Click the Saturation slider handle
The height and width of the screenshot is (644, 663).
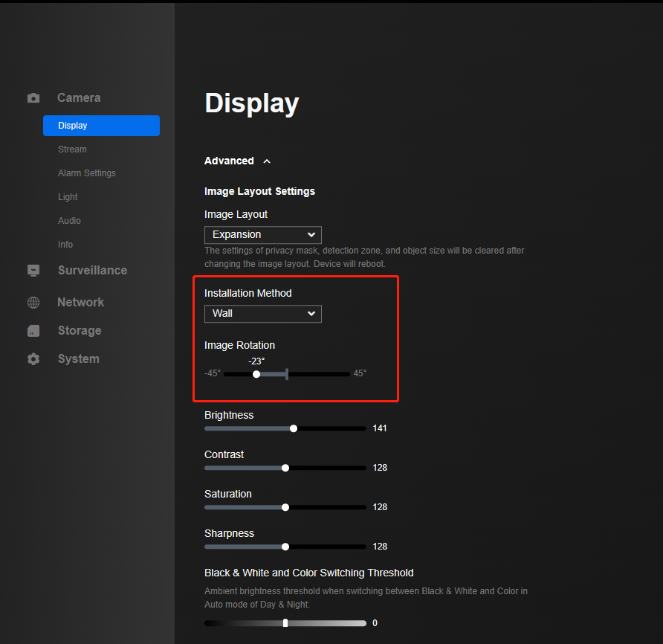(285, 507)
